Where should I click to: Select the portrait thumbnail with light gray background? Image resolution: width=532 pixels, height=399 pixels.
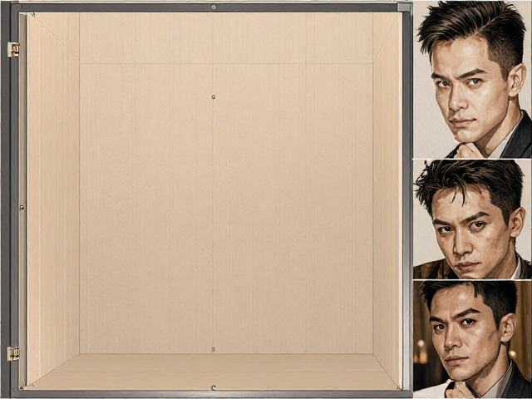point(472,80)
